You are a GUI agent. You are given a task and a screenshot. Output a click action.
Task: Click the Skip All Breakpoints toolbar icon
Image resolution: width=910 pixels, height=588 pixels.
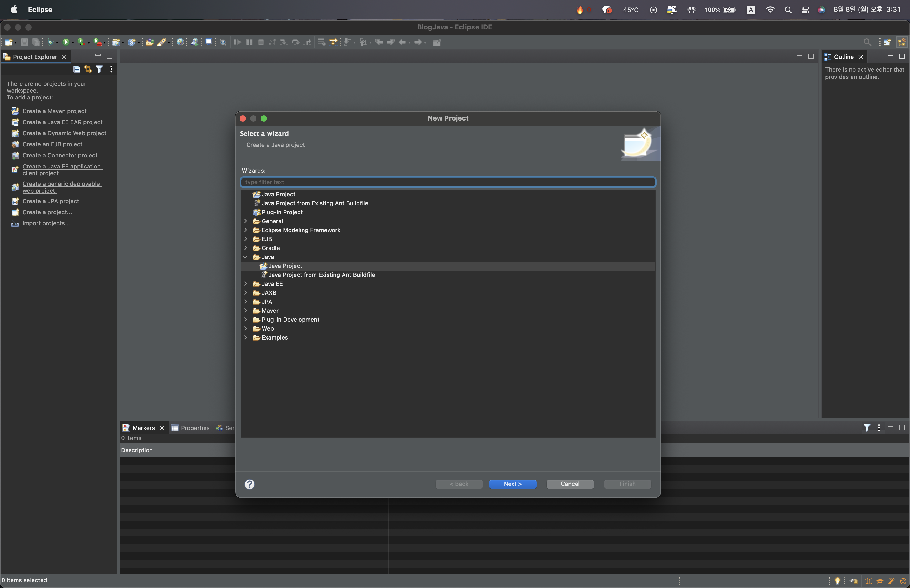click(x=223, y=42)
